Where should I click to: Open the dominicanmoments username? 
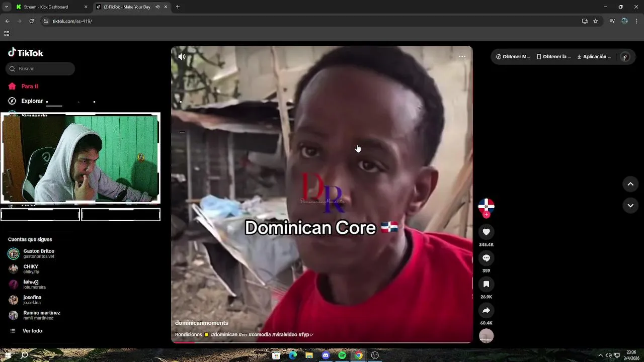[x=201, y=323]
